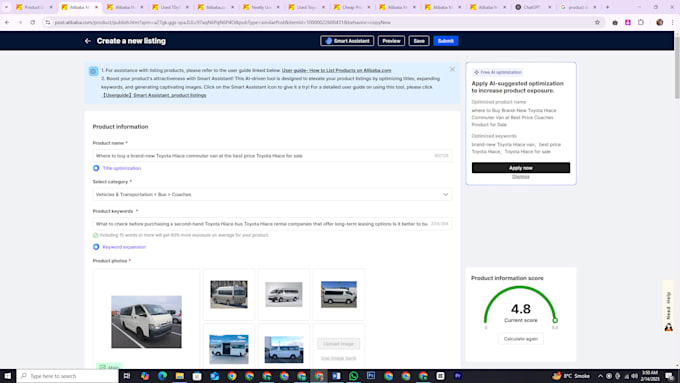
Task: Click into the Product name field
Action: pyautogui.click(x=272, y=156)
